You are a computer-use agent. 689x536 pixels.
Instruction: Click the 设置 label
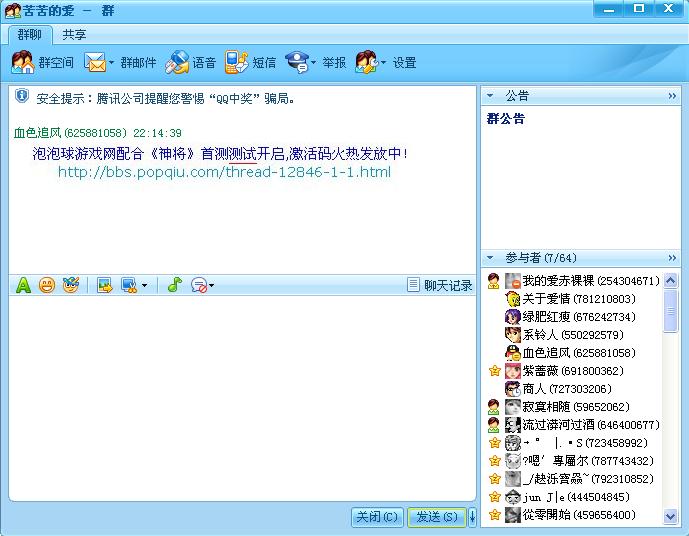404,63
